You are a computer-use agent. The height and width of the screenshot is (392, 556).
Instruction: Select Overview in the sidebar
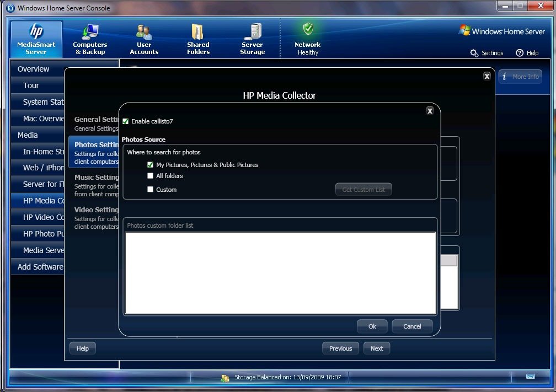pos(38,69)
